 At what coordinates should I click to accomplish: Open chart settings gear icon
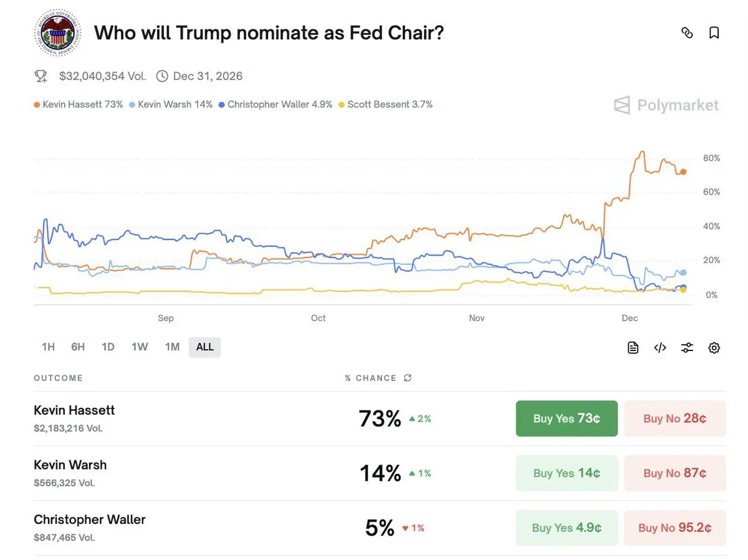(714, 348)
